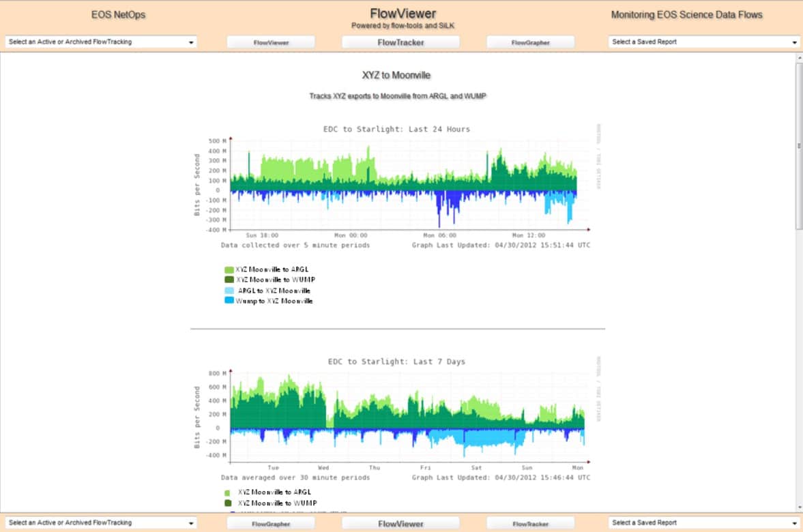This screenshot has height=532, width=803.
Task: Click the dark green XYZ Moonville to WUMP swatch
Action: coord(229,280)
